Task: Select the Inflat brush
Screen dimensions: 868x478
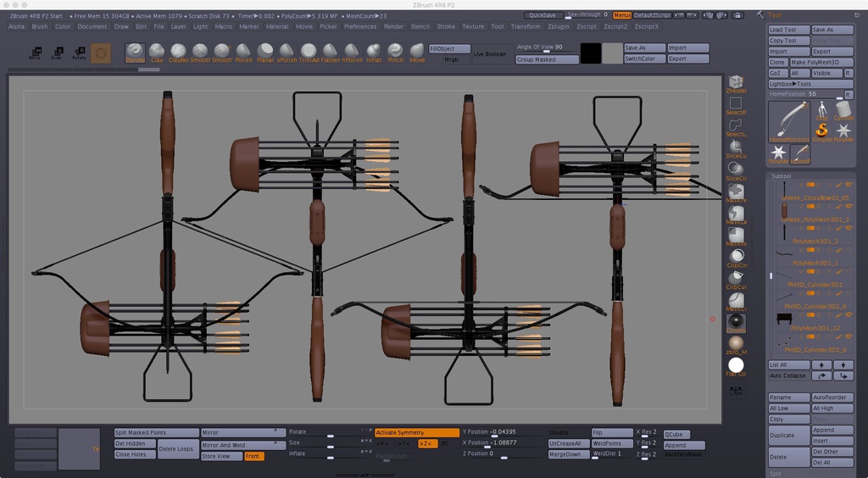Action: 374,53
